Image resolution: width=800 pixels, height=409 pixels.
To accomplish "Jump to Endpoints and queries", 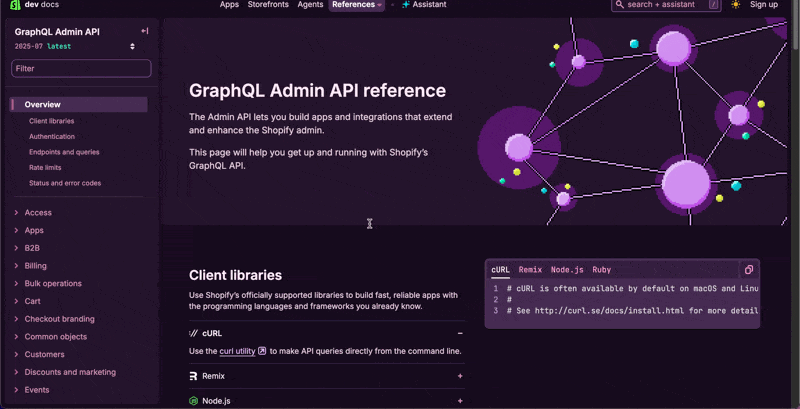I will tap(64, 152).
